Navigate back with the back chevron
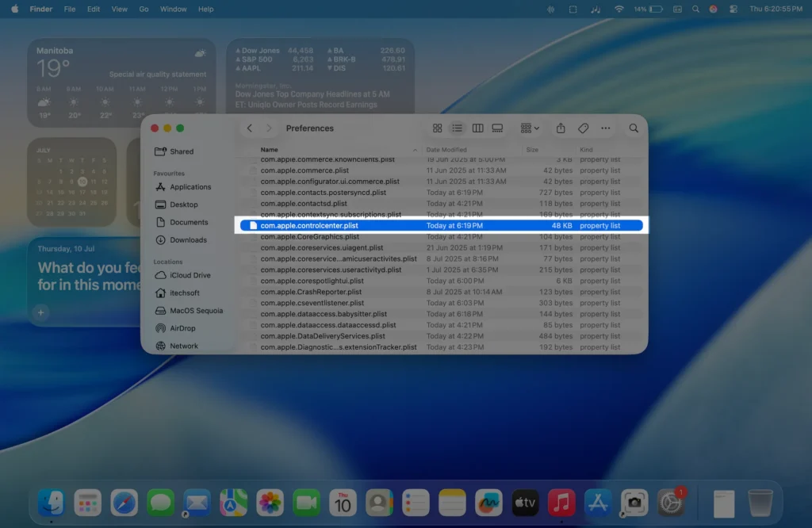The height and width of the screenshot is (528, 812). point(249,128)
